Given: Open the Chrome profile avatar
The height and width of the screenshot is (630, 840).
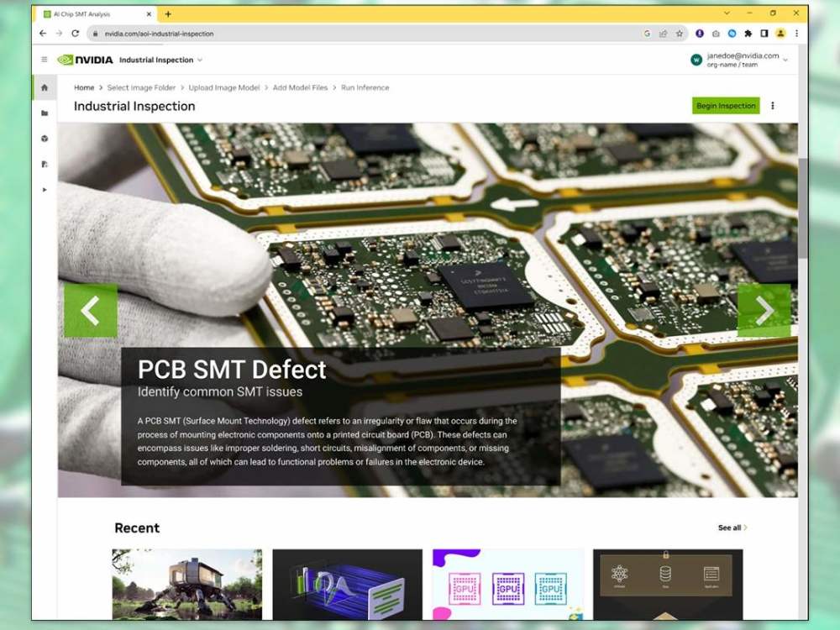Looking at the screenshot, I should (780, 34).
